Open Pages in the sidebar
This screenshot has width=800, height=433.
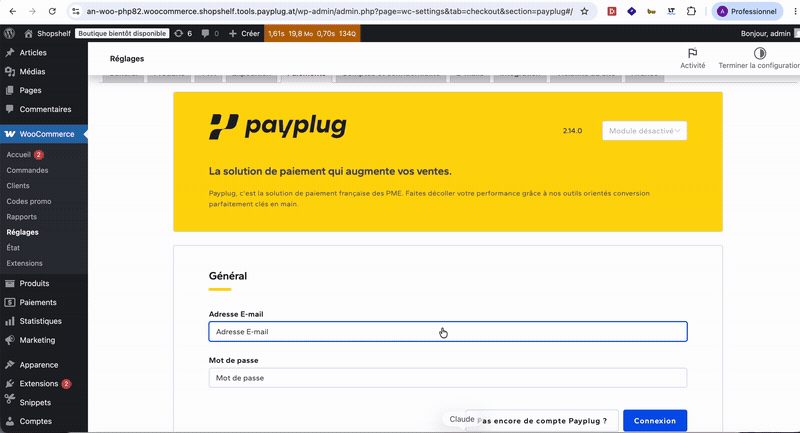pos(30,90)
